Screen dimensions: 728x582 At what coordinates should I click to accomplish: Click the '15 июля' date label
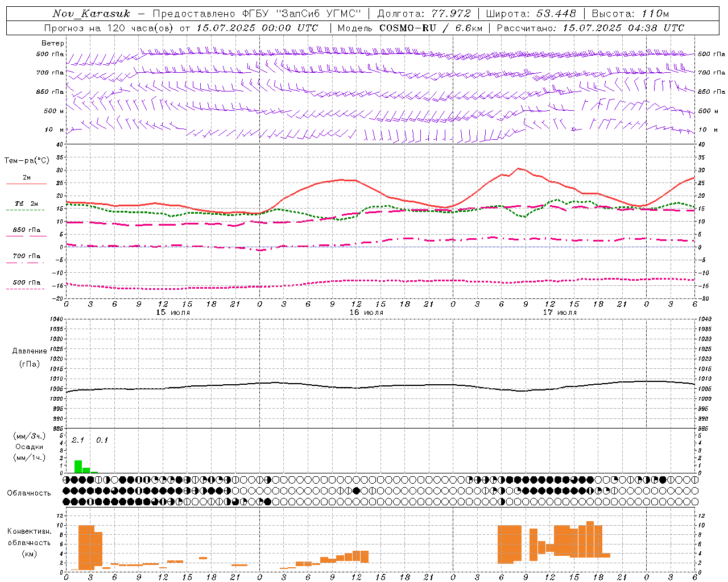pos(173,313)
